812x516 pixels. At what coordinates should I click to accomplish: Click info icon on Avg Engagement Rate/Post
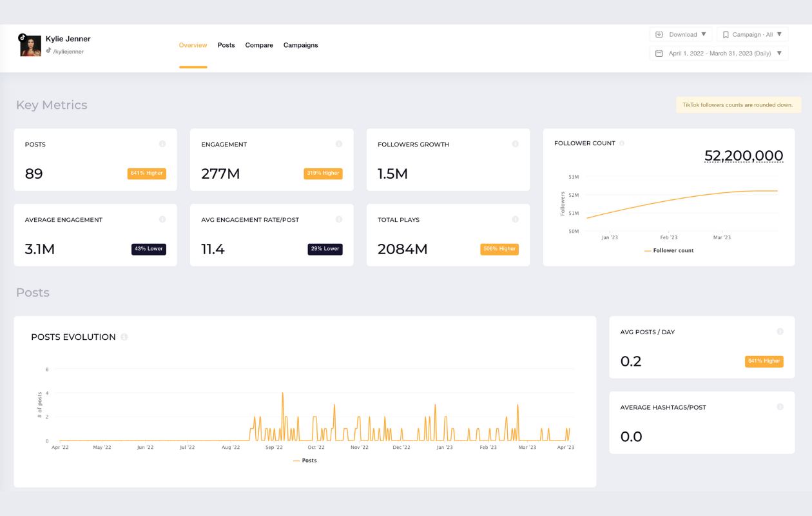(x=338, y=219)
